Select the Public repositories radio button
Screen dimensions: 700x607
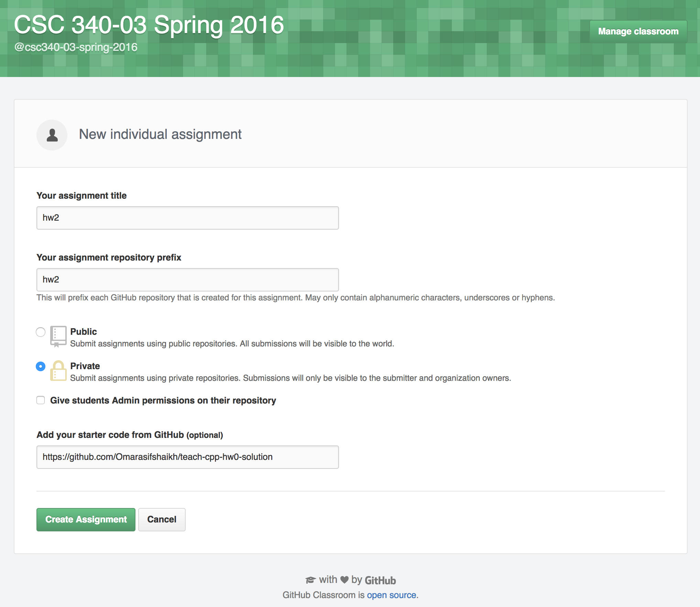[x=41, y=332]
